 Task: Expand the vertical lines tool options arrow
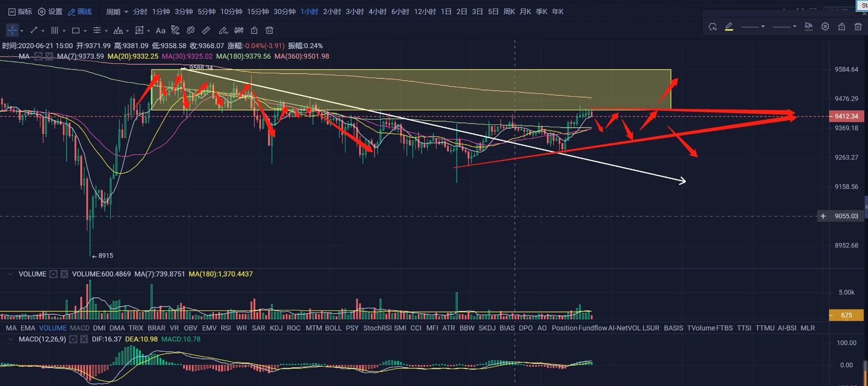click(64, 31)
